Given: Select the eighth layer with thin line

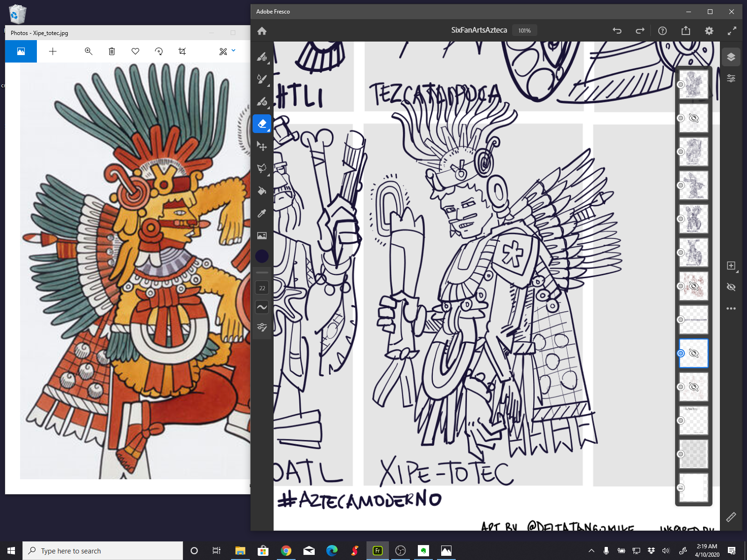Looking at the screenshot, I should coord(693,320).
